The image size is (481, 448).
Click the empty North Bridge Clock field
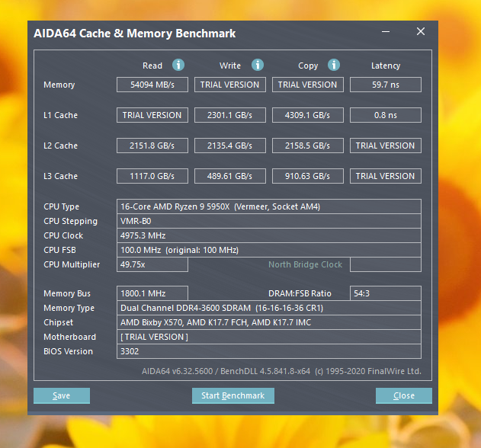[x=386, y=264]
